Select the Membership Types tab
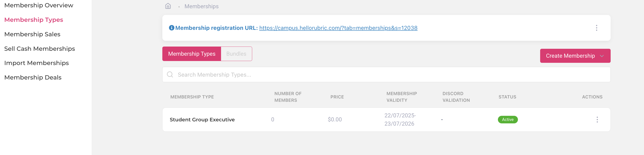This screenshot has height=155, width=644. tap(191, 54)
